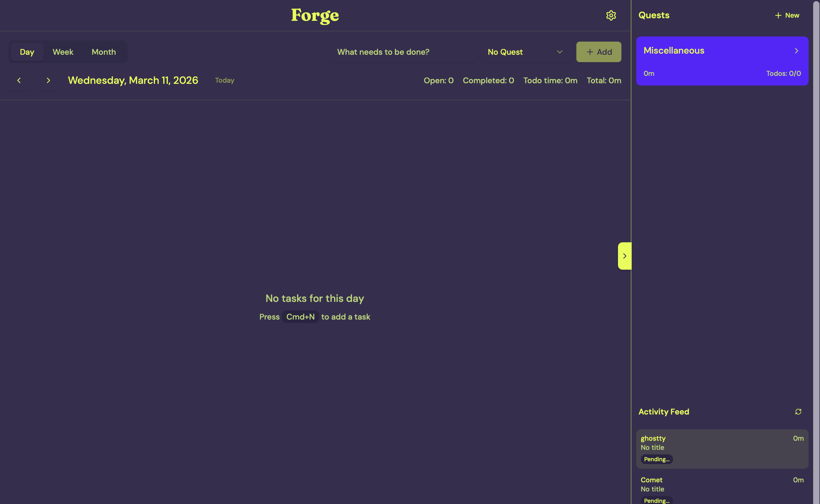Create a new quest with the New button

pyautogui.click(x=787, y=15)
